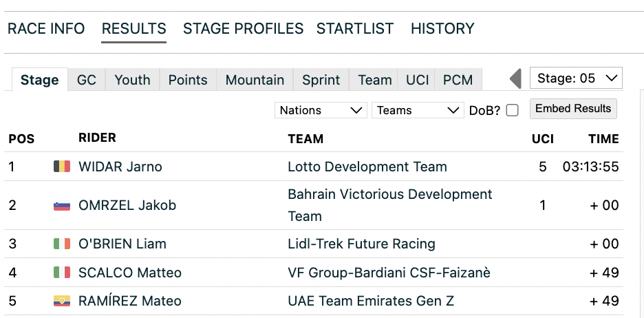The width and height of the screenshot is (644, 318).
Task: Select the Mountain classification tab
Action: pos(255,80)
